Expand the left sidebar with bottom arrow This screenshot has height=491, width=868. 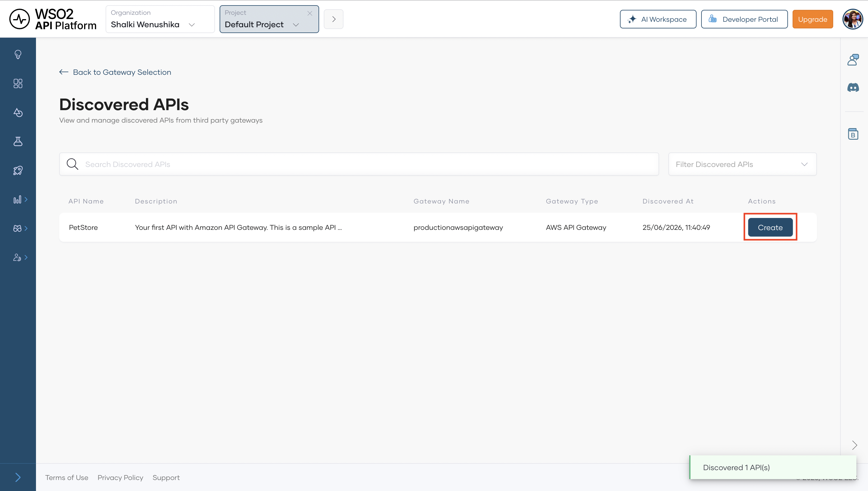coord(18,477)
